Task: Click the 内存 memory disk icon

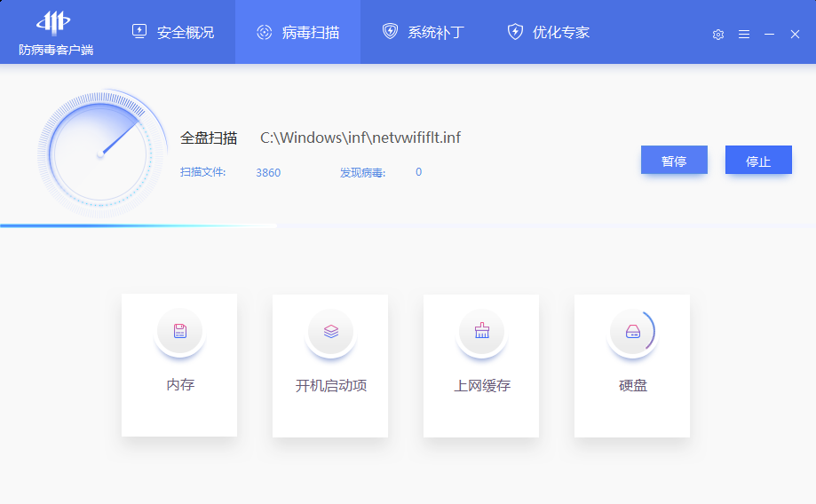Action: coord(179,332)
